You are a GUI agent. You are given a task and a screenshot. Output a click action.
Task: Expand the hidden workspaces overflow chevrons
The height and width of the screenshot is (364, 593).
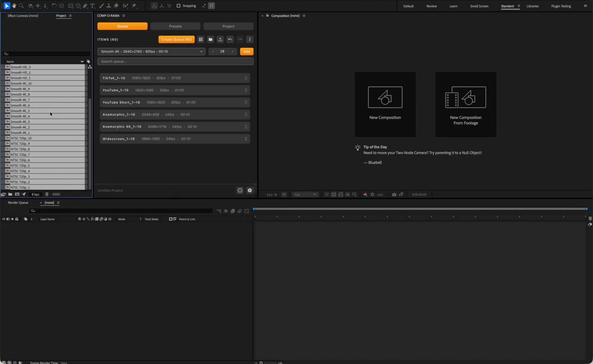coord(585,6)
